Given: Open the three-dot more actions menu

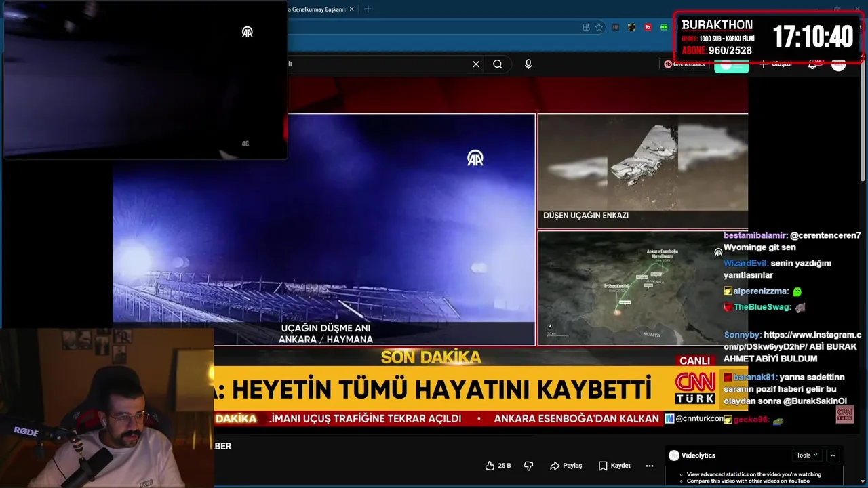Looking at the screenshot, I should point(650,466).
